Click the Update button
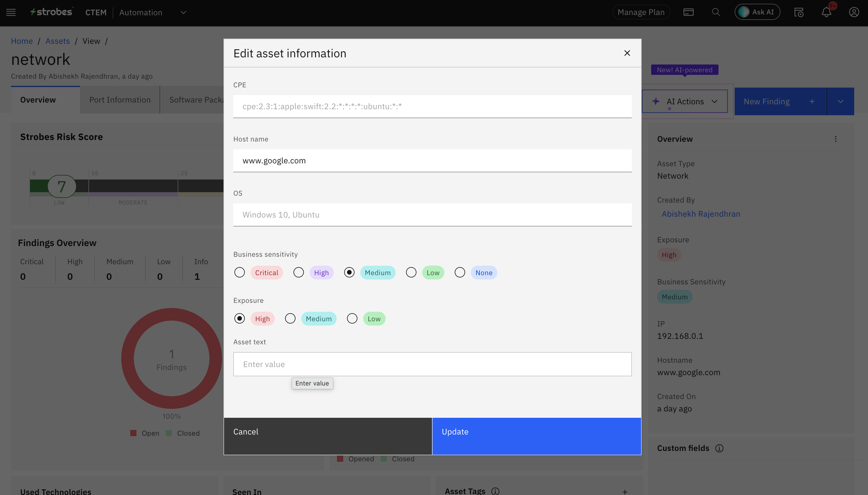 click(x=537, y=436)
